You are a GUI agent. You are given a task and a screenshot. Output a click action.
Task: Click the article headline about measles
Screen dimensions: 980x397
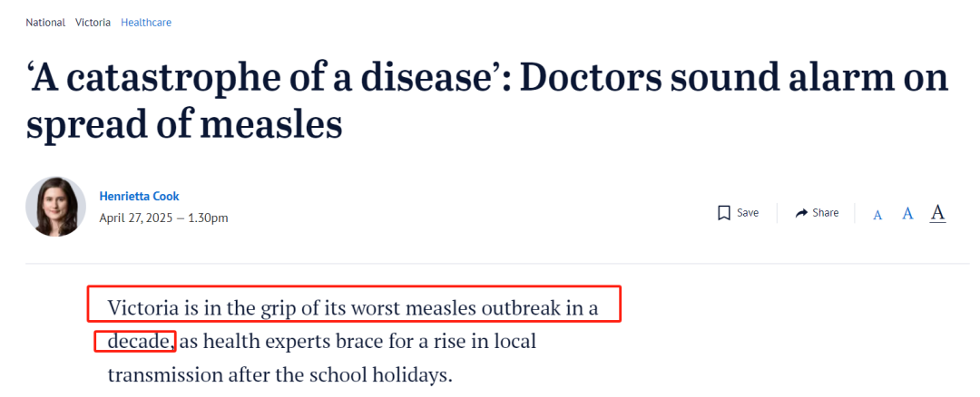(487, 101)
